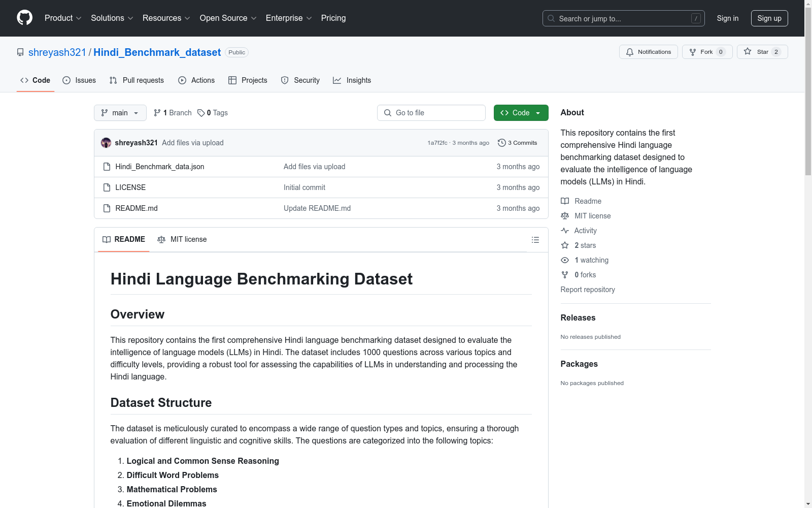
Task: Open the Projects tab
Action: pos(248,80)
